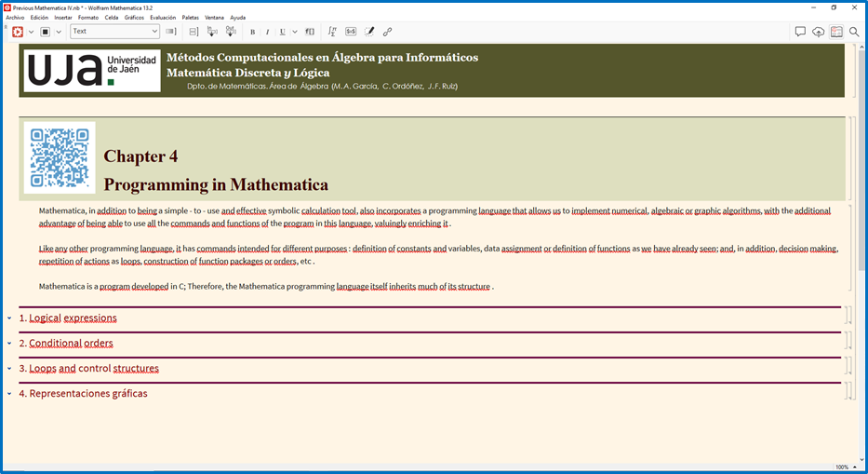Open the Text cell style combo box
Image resolution: width=868 pixels, height=474 pixels.
point(114,32)
